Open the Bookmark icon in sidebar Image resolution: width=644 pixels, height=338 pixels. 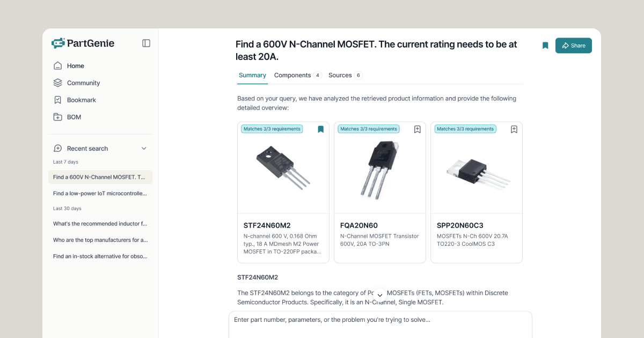pyautogui.click(x=58, y=100)
